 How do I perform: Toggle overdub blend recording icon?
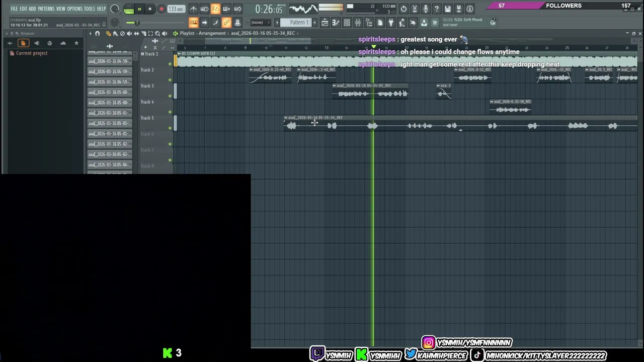(x=226, y=9)
